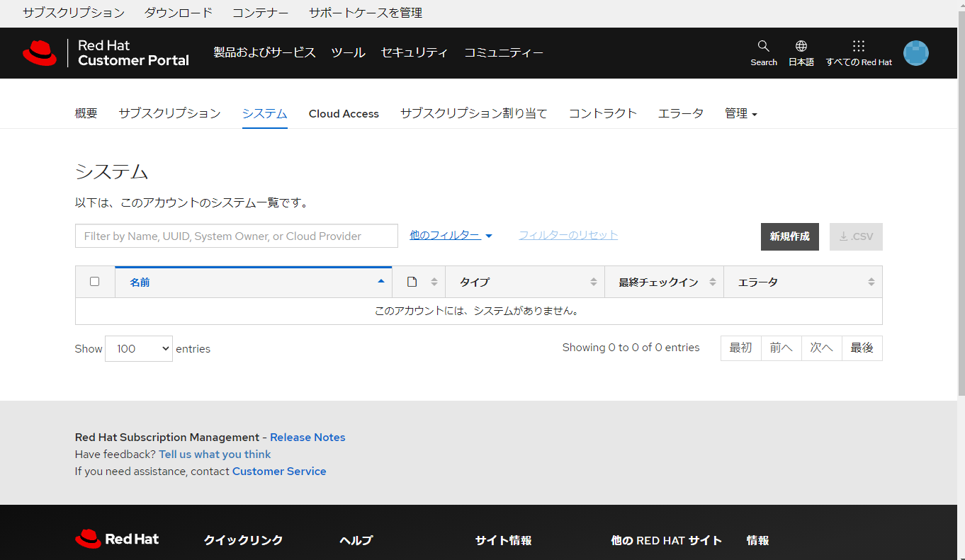
Task: Export the table using the .CSV icon
Action: click(x=855, y=236)
